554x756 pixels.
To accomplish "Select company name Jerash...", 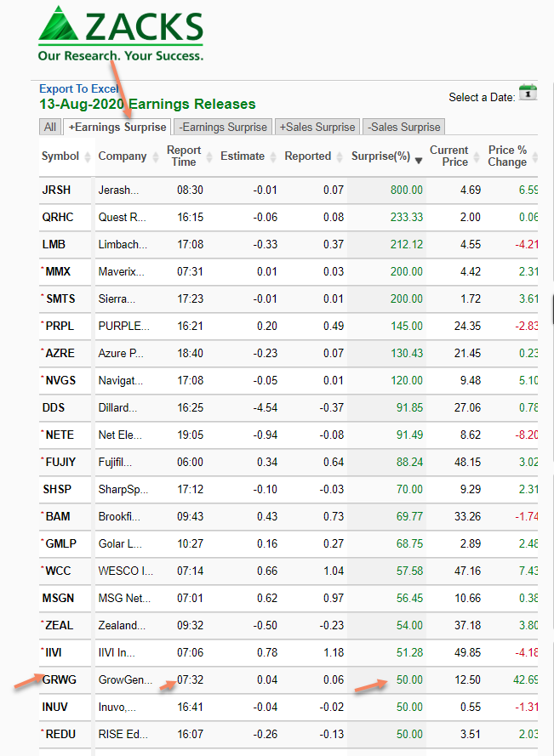I will (119, 190).
